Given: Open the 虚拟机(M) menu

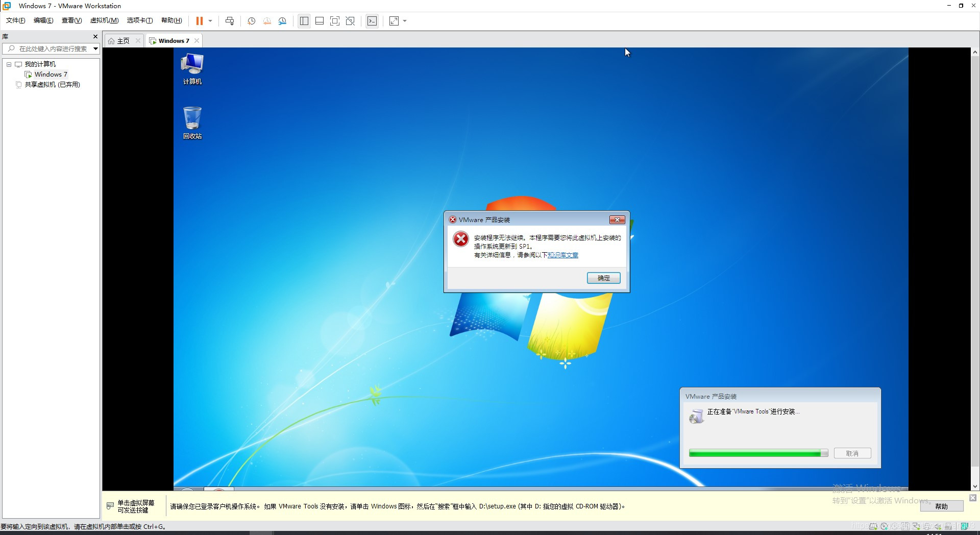Looking at the screenshot, I should pyautogui.click(x=104, y=20).
